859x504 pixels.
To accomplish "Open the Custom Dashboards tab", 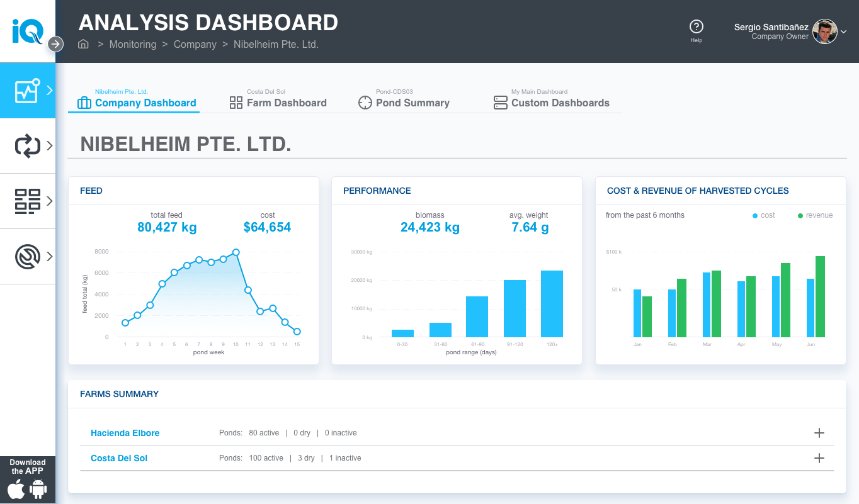I will click(552, 103).
